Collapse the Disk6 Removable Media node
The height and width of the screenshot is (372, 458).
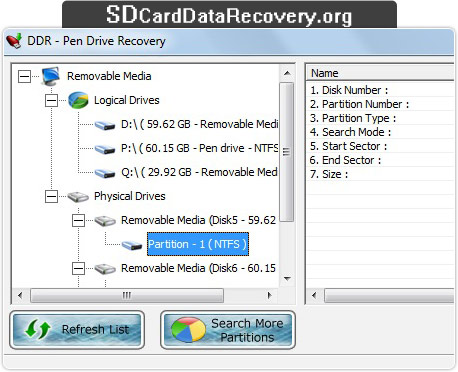[x=78, y=268]
